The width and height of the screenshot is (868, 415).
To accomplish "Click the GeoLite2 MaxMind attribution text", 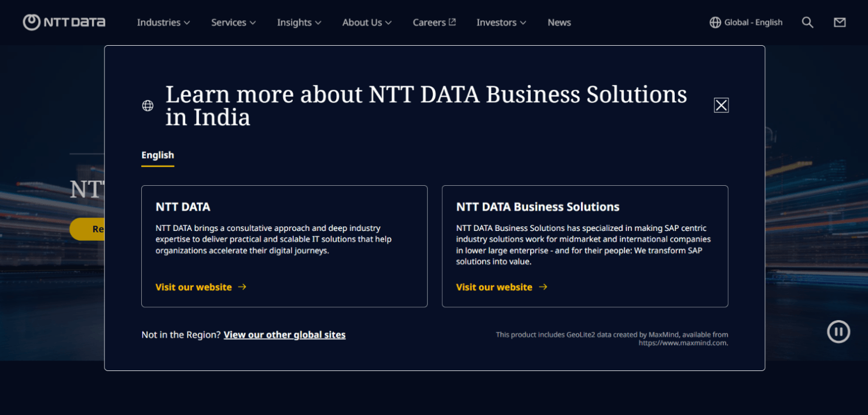I will tap(612, 339).
